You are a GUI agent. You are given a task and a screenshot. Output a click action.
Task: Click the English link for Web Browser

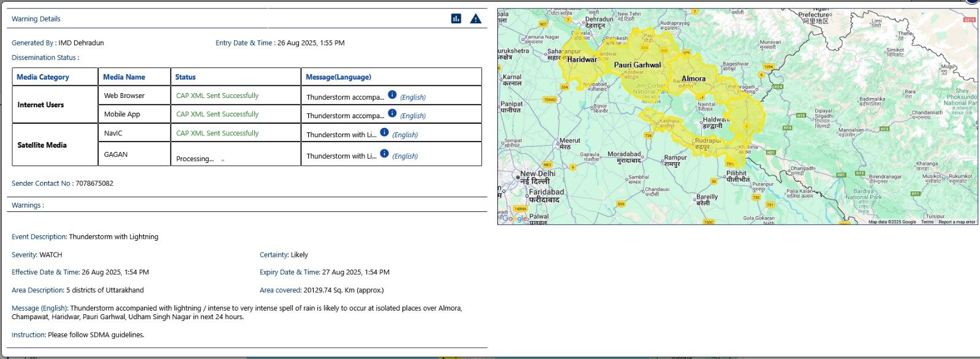[x=413, y=97]
